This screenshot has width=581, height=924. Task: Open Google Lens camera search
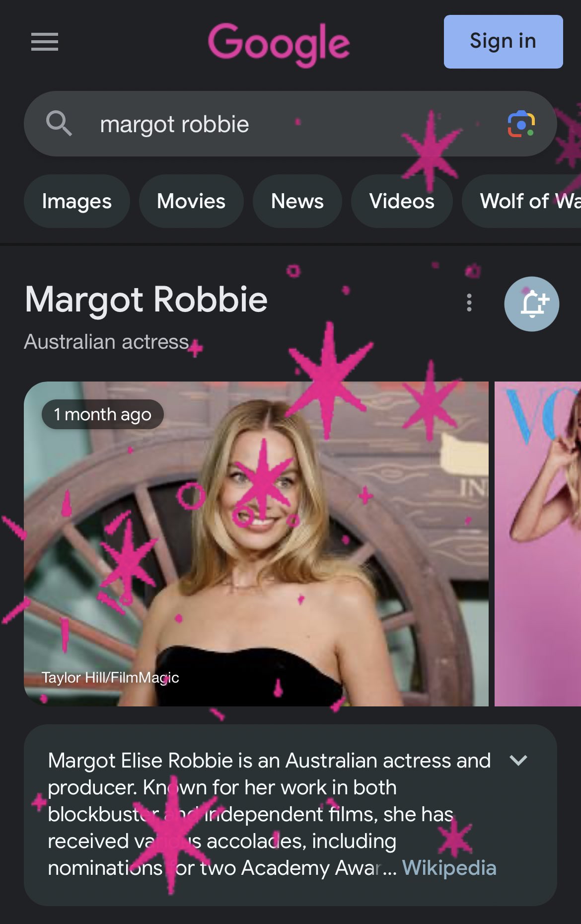click(x=521, y=124)
